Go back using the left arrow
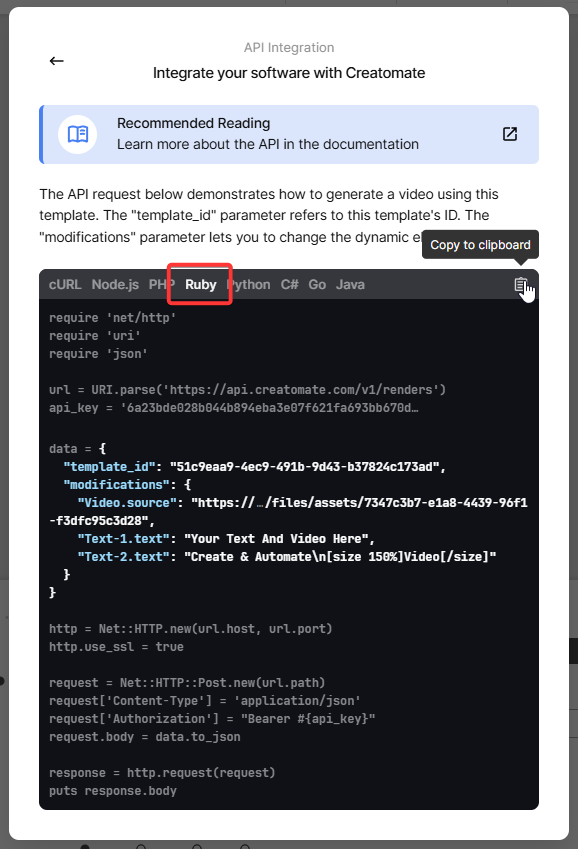This screenshot has height=849, width=578. click(56, 61)
